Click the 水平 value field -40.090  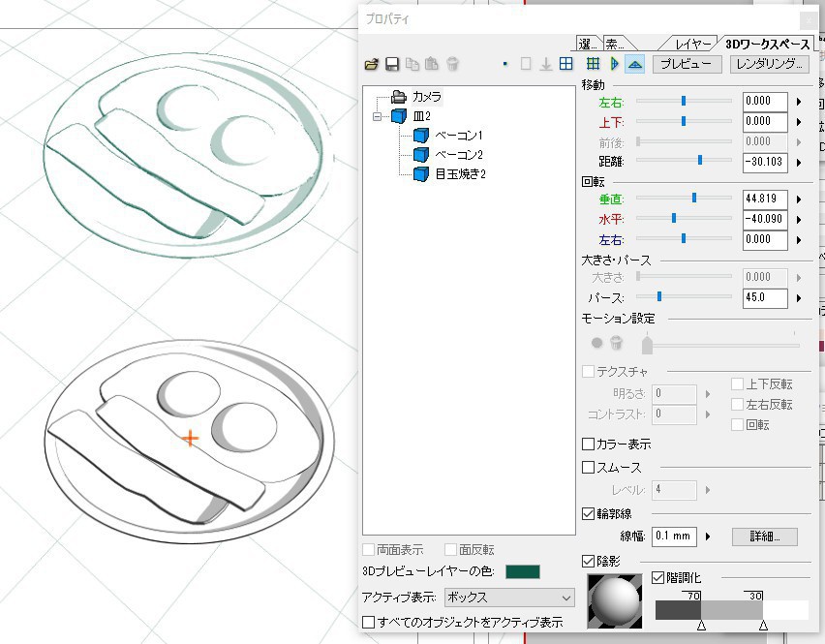(x=765, y=219)
